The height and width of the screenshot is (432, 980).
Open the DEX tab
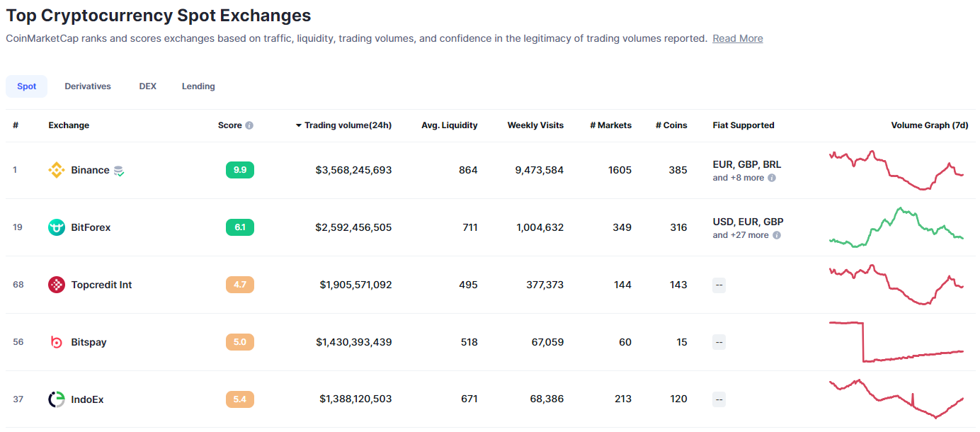[x=147, y=86]
